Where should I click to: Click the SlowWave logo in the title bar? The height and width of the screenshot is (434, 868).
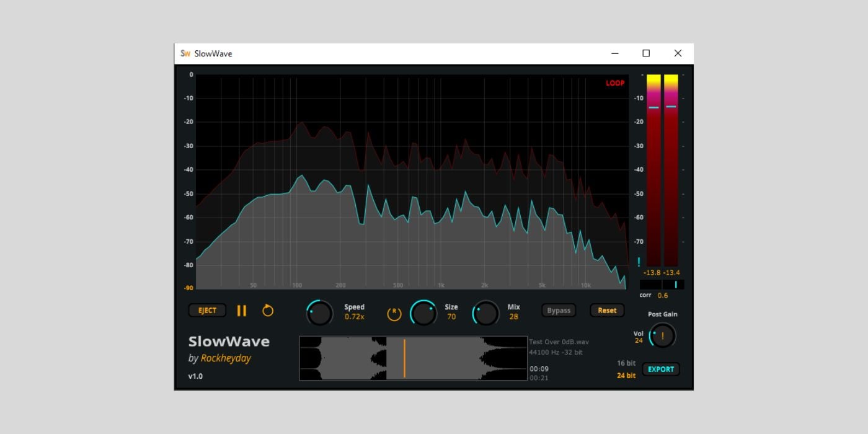[x=184, y=53]
